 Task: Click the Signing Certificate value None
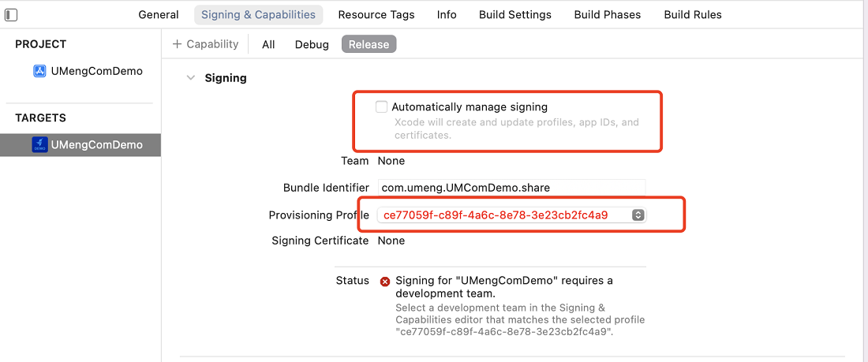[x=391, y=241]
